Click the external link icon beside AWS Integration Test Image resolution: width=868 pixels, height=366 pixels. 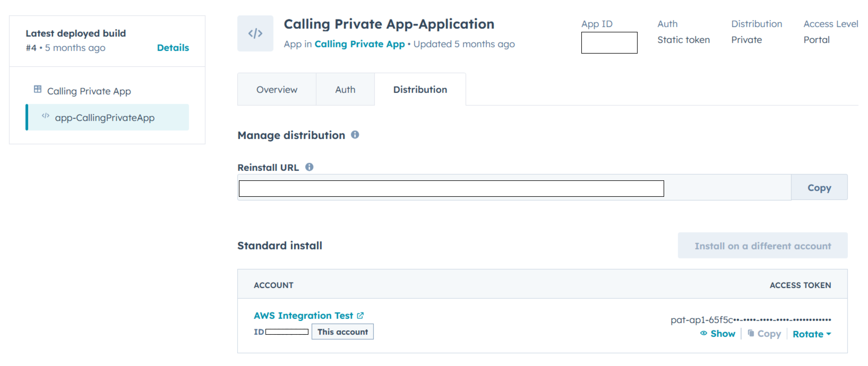(360, 315)
